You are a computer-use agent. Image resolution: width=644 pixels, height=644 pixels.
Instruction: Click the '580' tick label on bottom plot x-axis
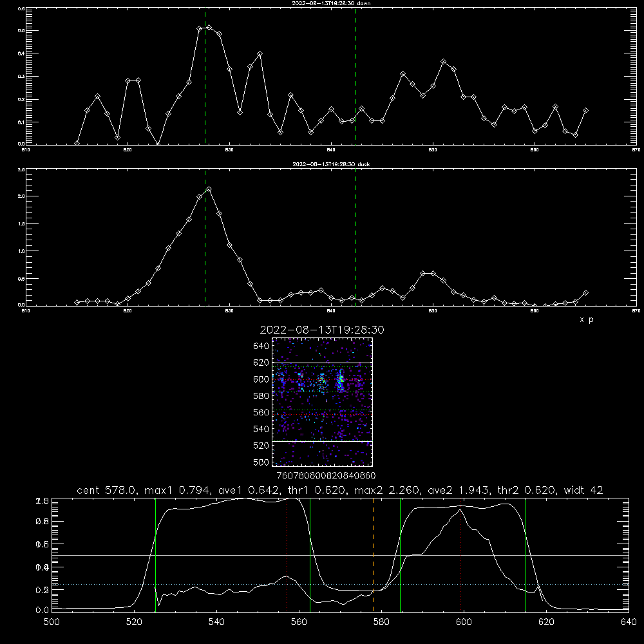pyautogui.click(x=381, y=622)
